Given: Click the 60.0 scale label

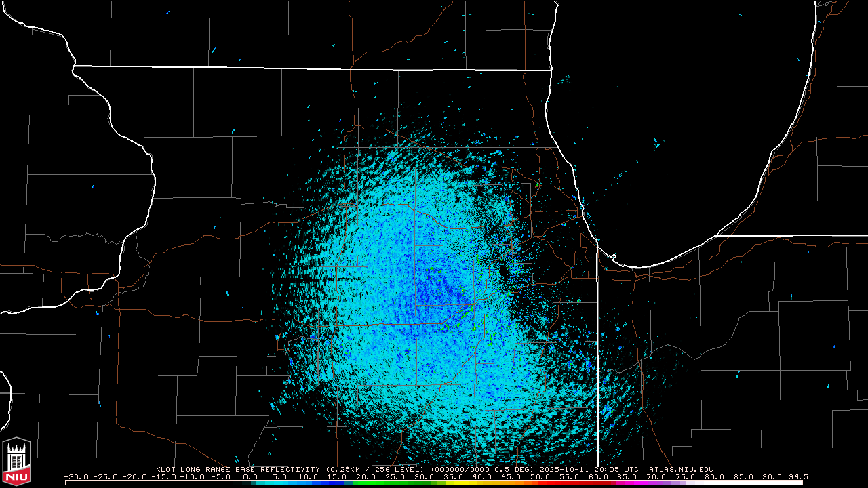Looking at the screenshot, I should (597, 477).
